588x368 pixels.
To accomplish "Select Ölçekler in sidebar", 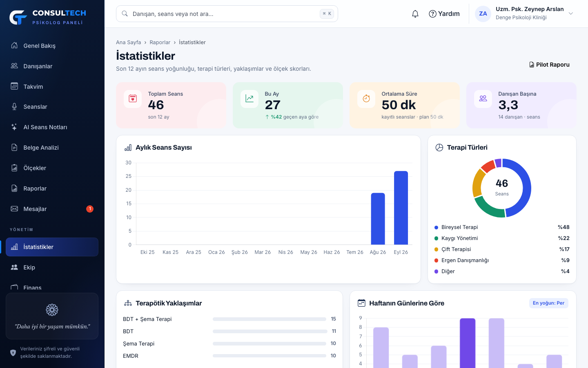I will pos(52,168).
